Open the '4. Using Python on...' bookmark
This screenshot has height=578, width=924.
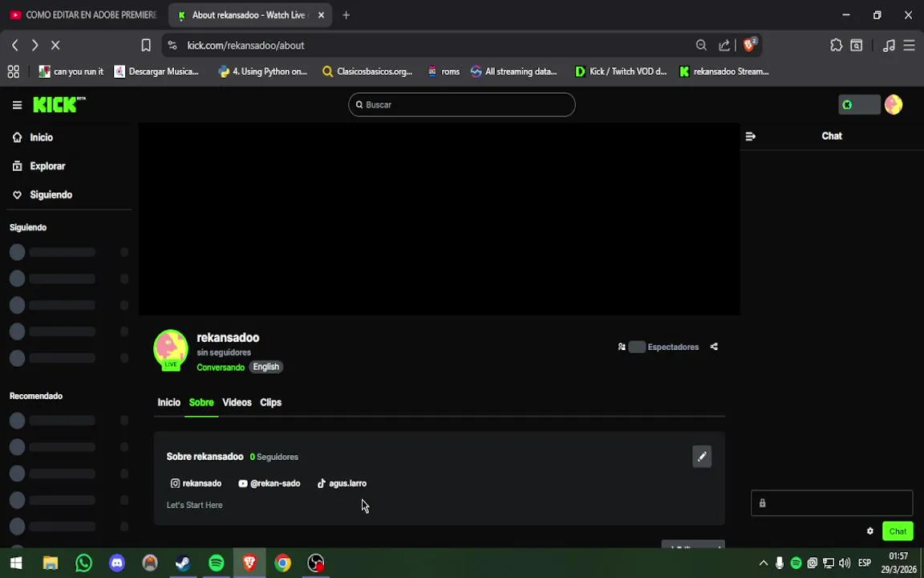point(263,71)
